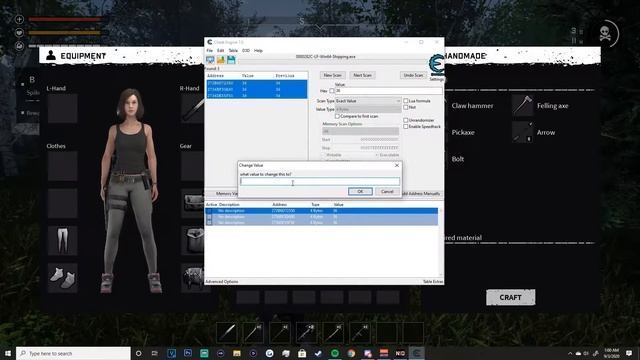640x360 pixels.
Task: Select Claw hammer recipe
Action: 472,106
